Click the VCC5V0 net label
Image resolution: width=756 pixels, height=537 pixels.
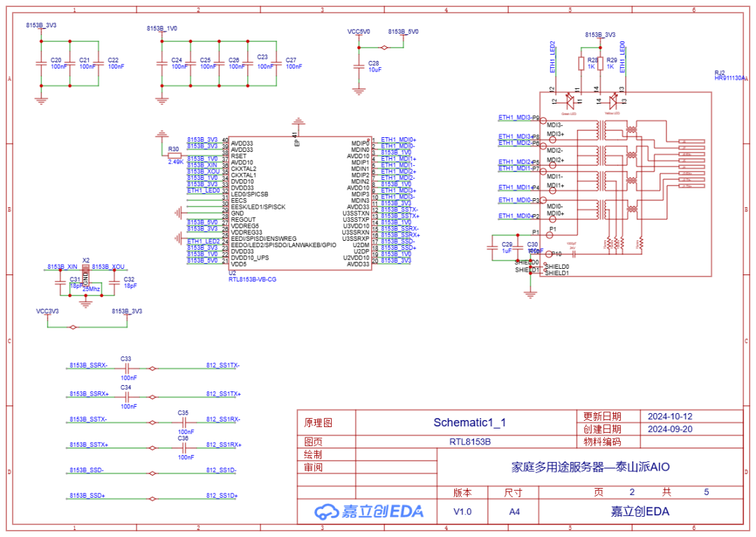358,32
